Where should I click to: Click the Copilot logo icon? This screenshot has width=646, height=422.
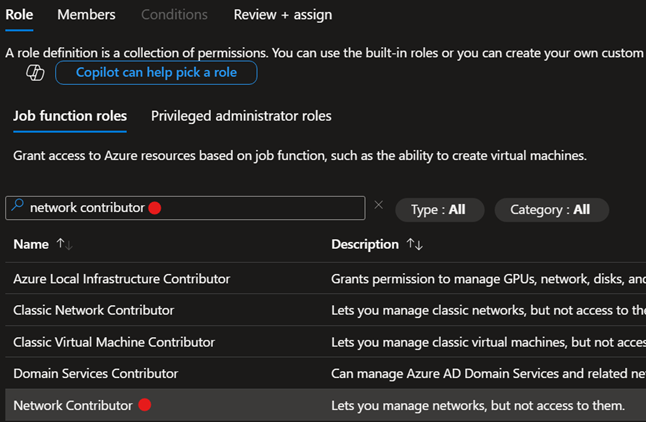35,73
